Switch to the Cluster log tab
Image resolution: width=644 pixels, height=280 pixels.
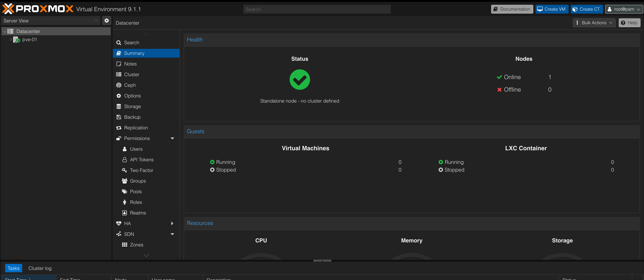tap(40, 268)
